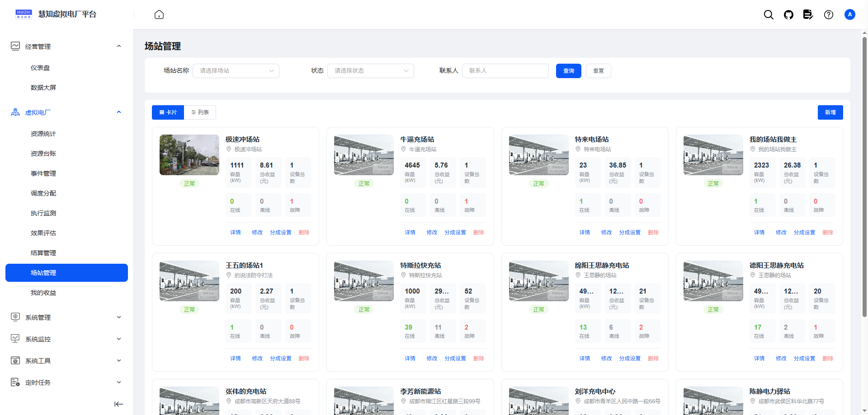Delete 德阳王思静充电站 station
The width and height of the screenshot is (868, 415).
pyautogui.click(x=828, y=359)
